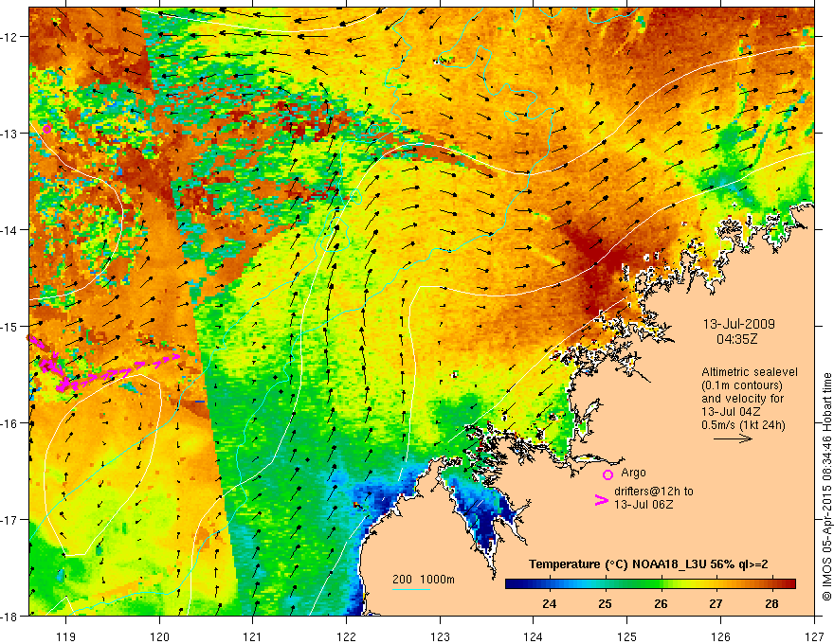
Task: Click the color bar label 25
Action: [605, 603]
